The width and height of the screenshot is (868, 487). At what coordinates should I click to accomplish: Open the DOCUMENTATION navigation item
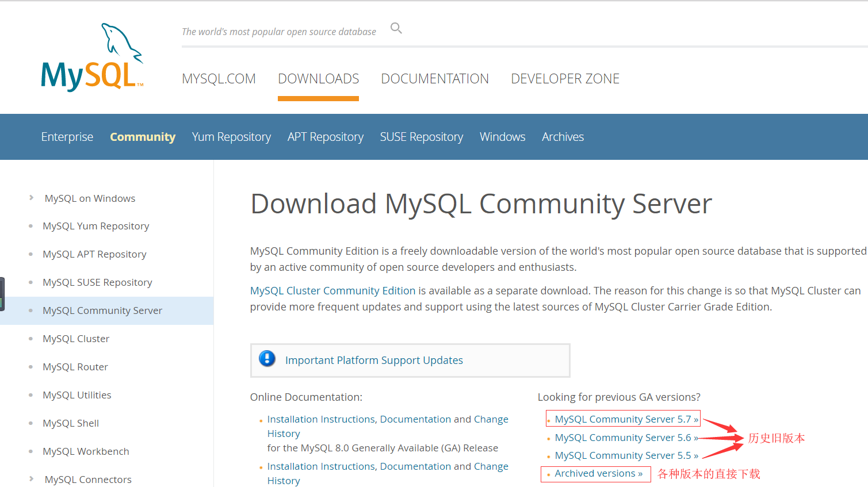[x=435, y=79]
